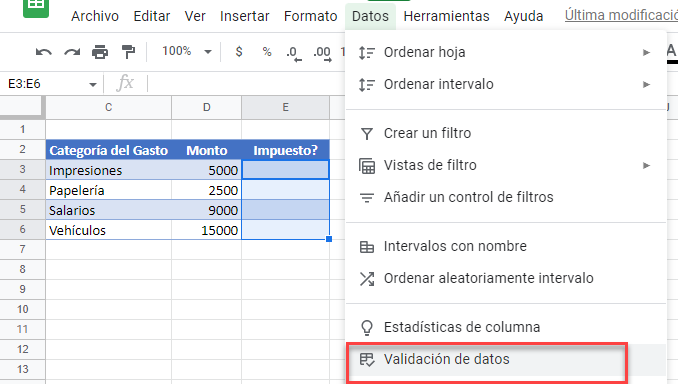Click the text color A icon
The height and width of the screenshot is (384, 678).
[x=672, y=53]
